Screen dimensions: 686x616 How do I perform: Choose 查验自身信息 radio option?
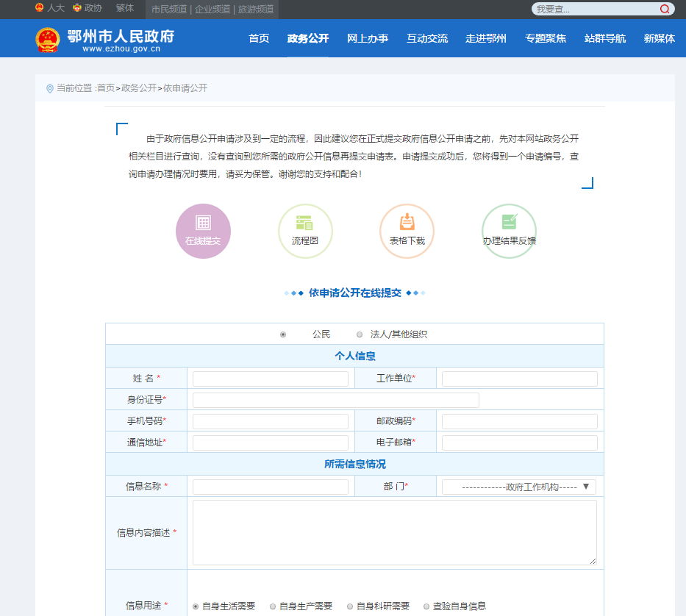tap(426, 606)
